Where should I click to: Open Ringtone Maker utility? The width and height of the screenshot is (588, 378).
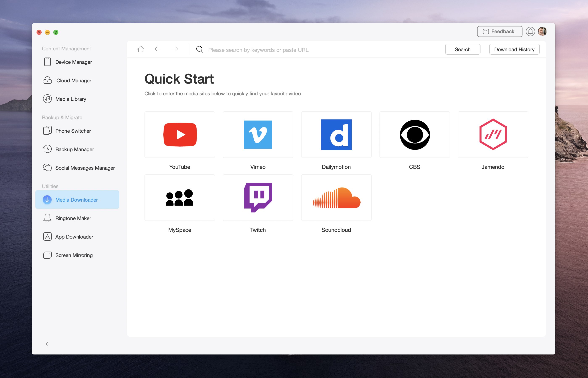77,218
